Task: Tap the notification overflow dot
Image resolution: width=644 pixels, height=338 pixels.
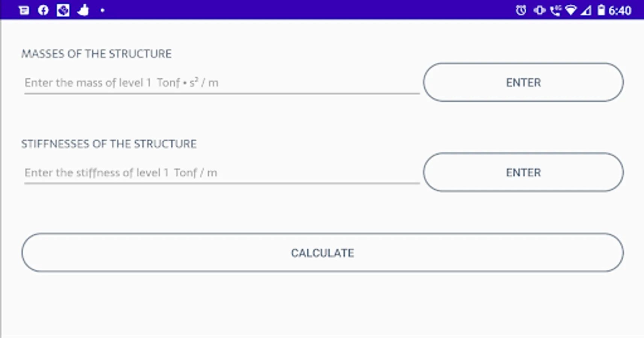Action: 102,11
